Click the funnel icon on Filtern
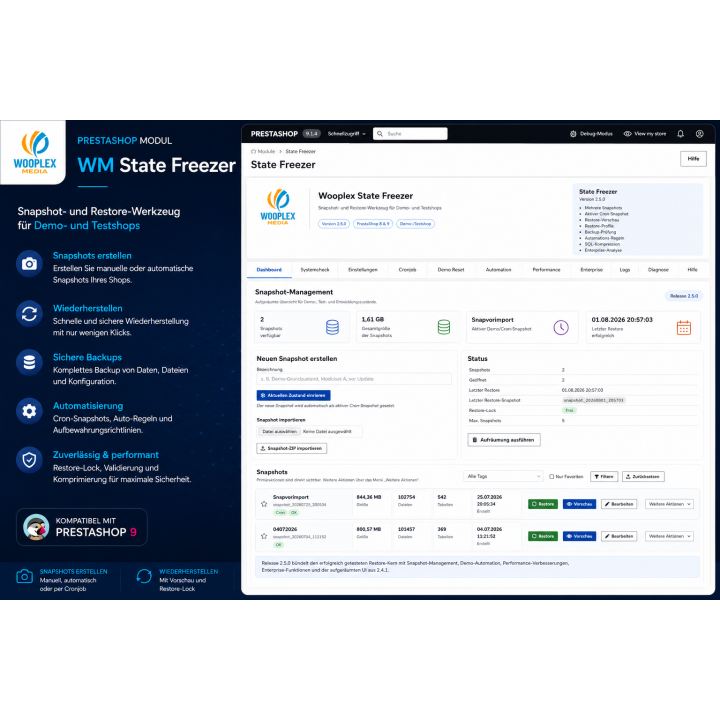 (x=596, y=477)
